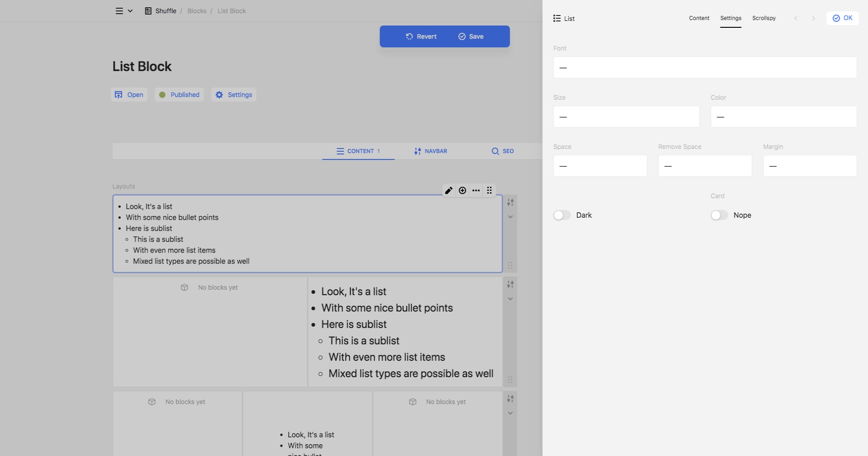Open the Size dropdown

(x=626, y=117)
